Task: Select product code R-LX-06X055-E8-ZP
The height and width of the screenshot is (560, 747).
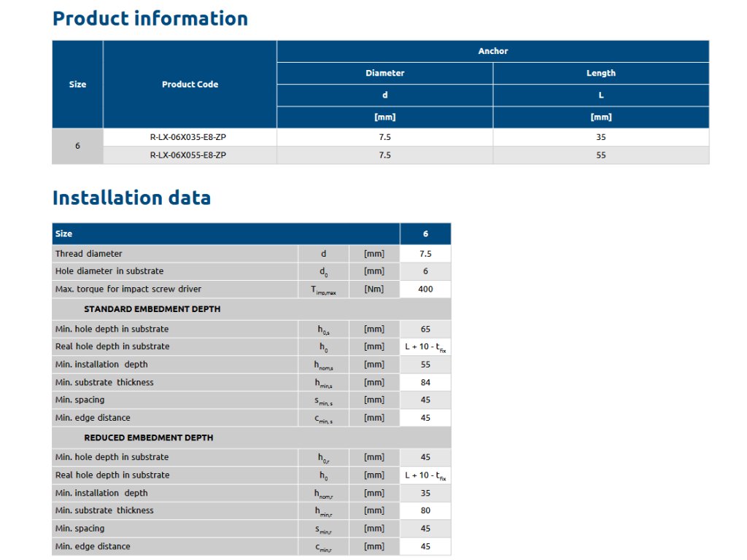Action: pos(190,155)
